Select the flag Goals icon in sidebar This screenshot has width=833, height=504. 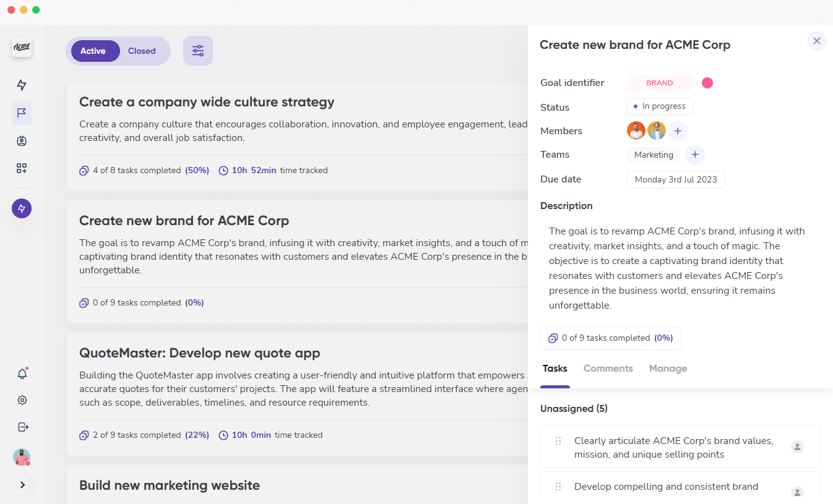tap(22, 113)
